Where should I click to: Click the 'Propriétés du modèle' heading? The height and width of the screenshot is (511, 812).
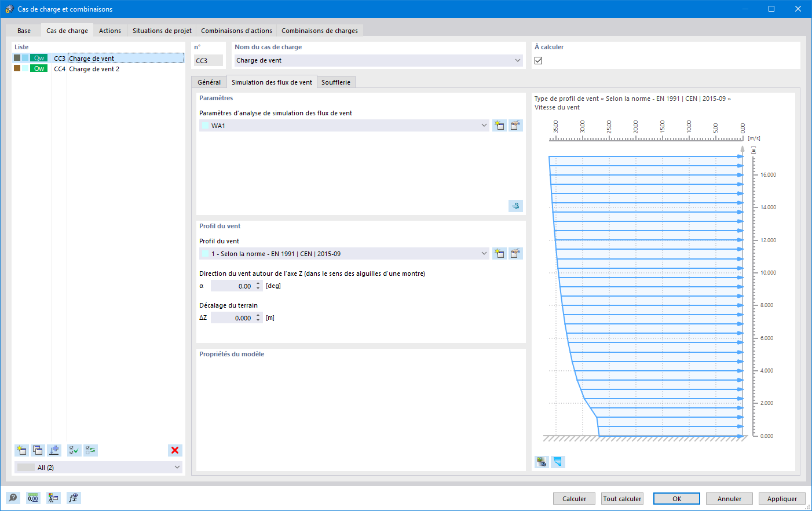click(232, 354)
